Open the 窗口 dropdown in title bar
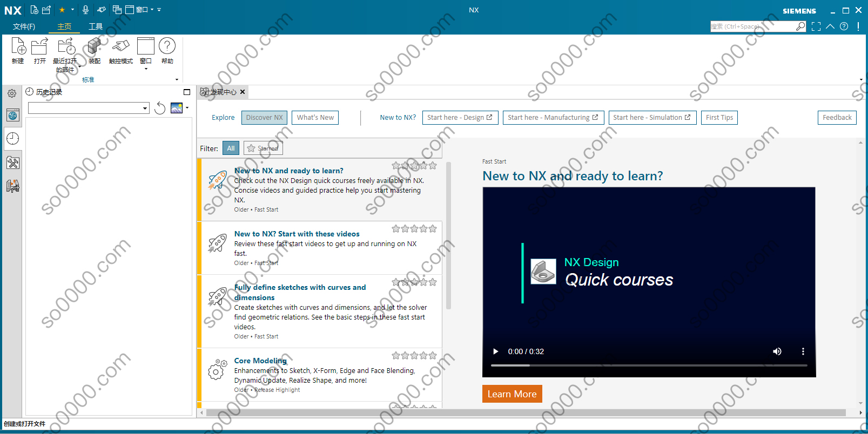This screenshot has height=434, width=868. (145, 10)
